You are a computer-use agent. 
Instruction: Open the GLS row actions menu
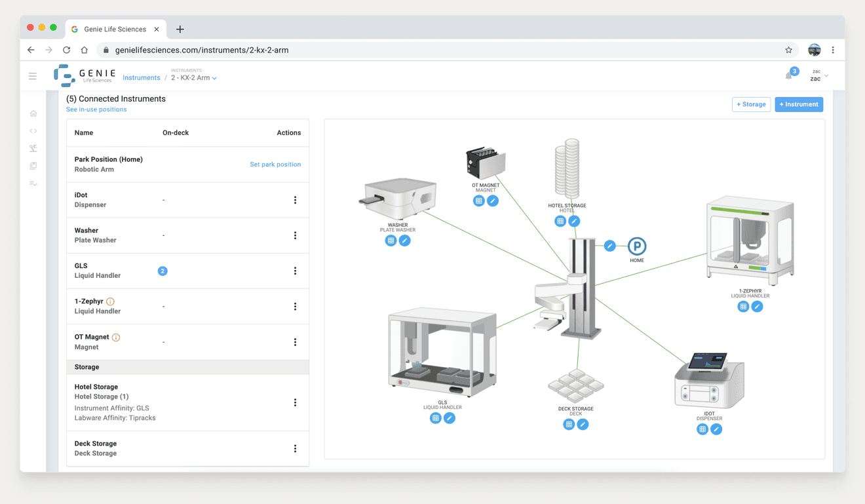coord(295,271)
